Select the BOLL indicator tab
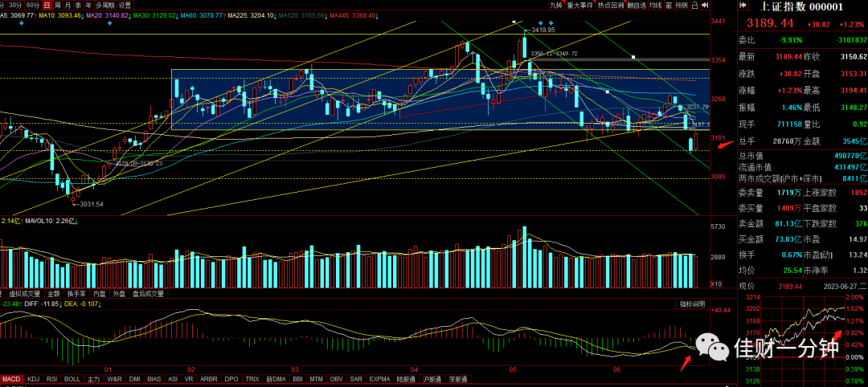This screenshot has width=868, height=387. tap(72, 379)
